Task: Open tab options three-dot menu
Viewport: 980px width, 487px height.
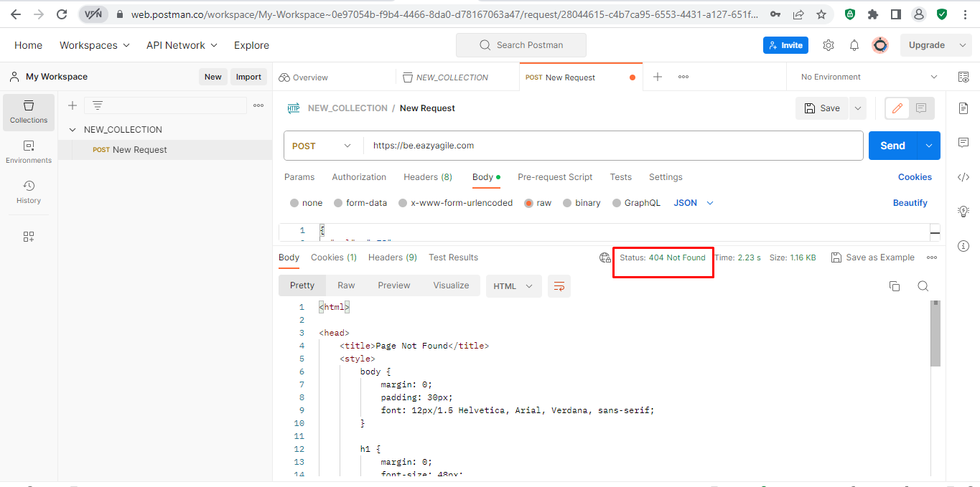Action: pyautogui.click(x=683, y=77)
